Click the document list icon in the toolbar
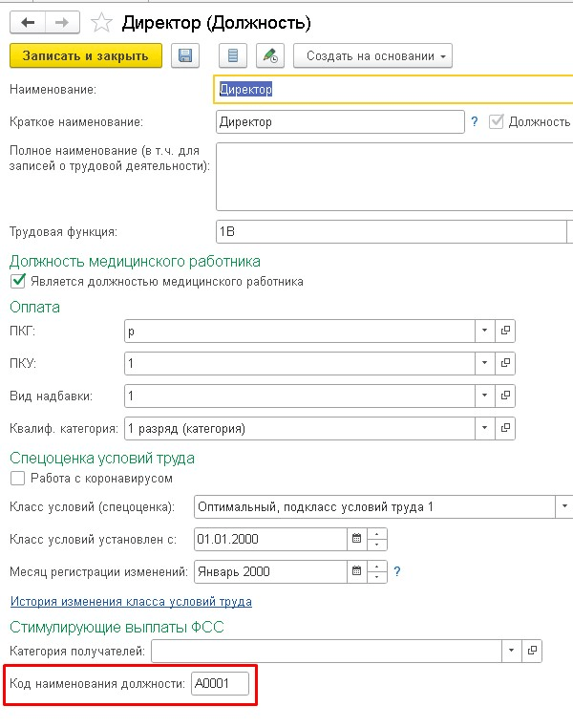This screenshot has width=573, height=728. [234, 56]
